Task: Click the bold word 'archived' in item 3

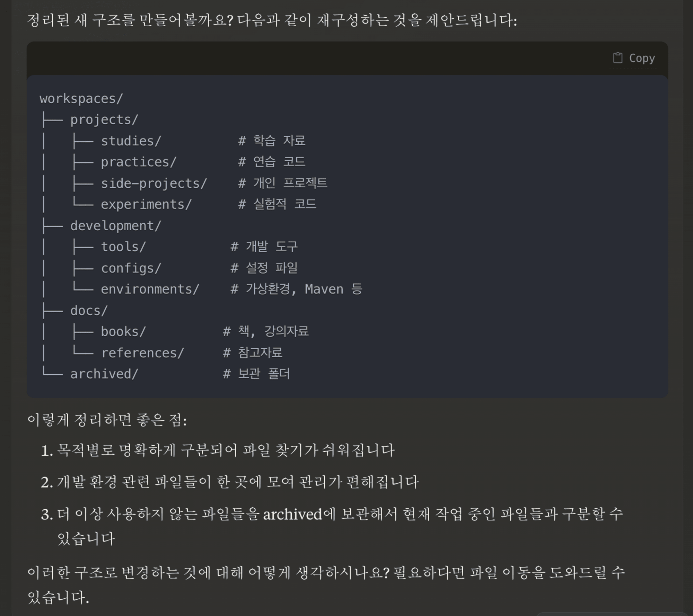Action: tap(293, 514)
